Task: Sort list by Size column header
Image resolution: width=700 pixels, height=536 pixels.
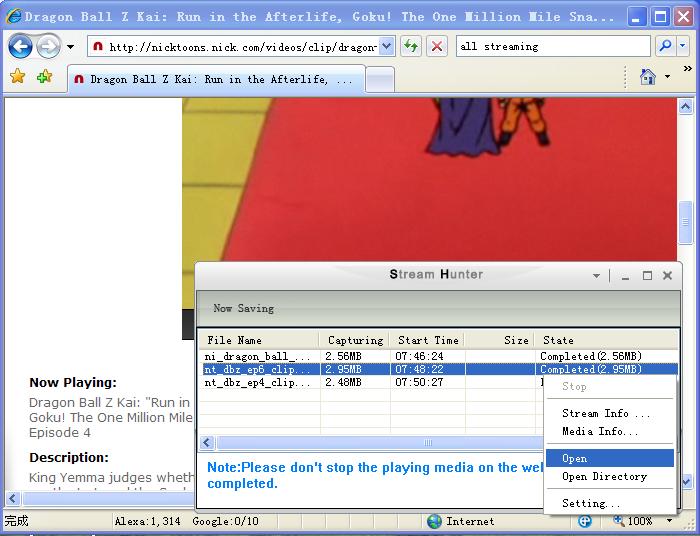Action: coord(500,340)
